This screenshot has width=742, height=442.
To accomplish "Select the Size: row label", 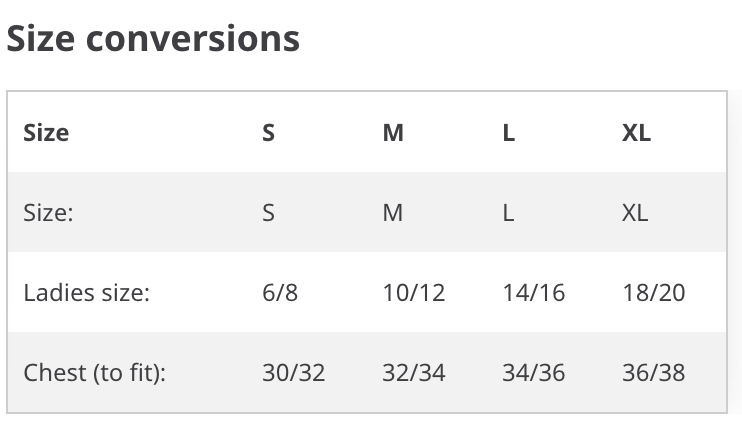I will point(48,212).
